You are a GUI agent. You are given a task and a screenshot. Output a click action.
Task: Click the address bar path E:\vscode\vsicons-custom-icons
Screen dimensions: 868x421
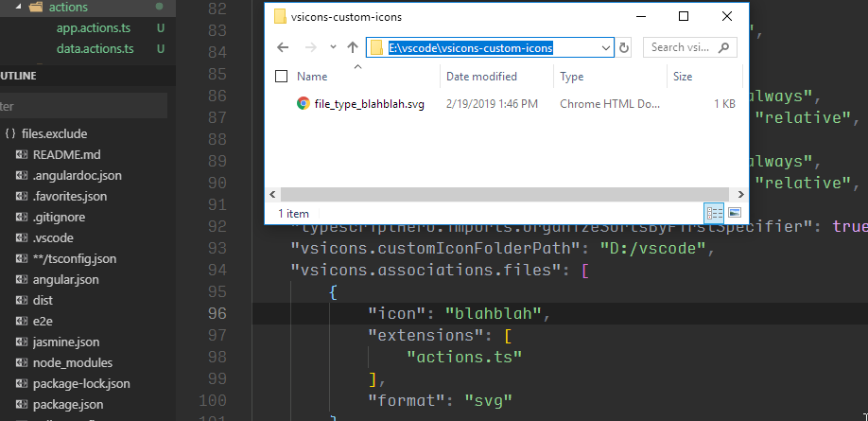click(471, 48)
